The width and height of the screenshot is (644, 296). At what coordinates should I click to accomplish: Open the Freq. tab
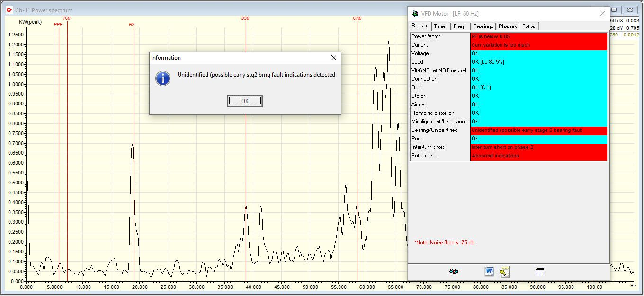pyautogui.click(x=459, y=26)
